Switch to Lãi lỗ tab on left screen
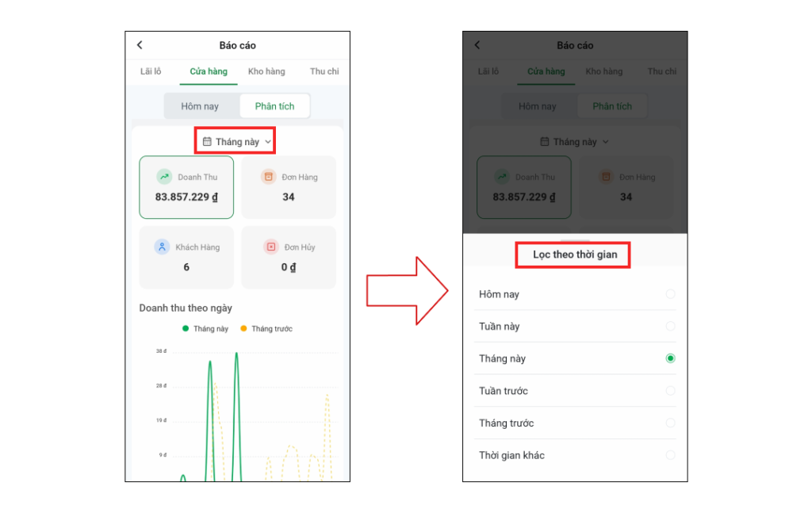This screenshot has width=812, height=513. [151, 71]
